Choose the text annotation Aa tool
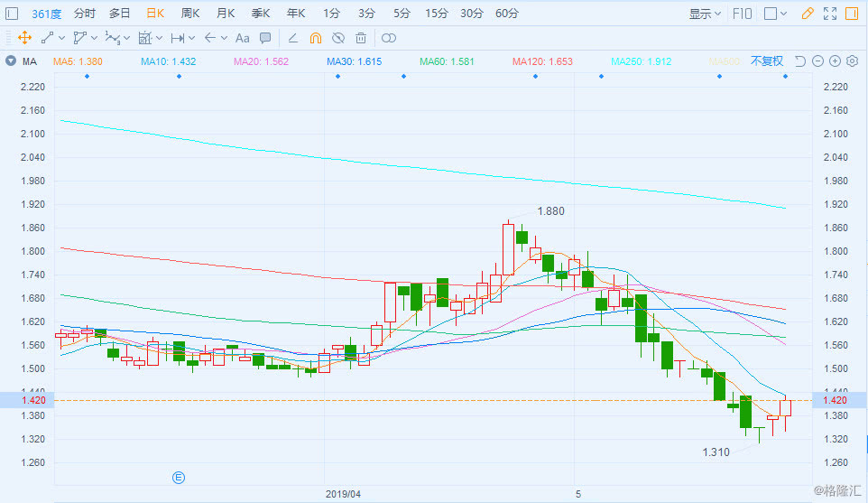 pos(242,38)
